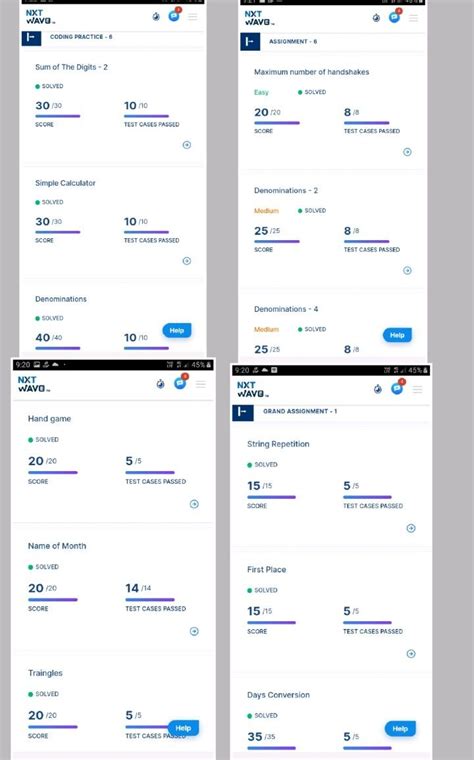Open hamburger menu in Assignment 6 screen
Screen dimensions: 474x760
click(413, 18)
